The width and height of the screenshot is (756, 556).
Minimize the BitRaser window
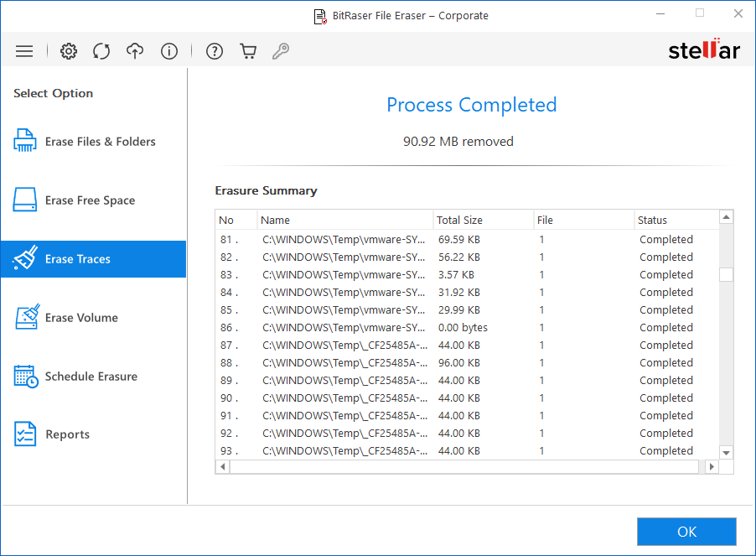660,14
